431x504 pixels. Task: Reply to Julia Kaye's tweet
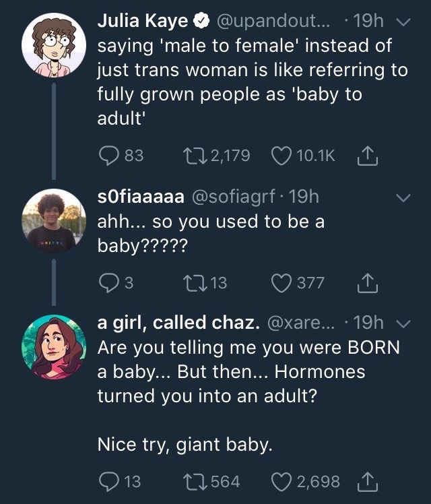pyautogui.click(x=109, y=156)
